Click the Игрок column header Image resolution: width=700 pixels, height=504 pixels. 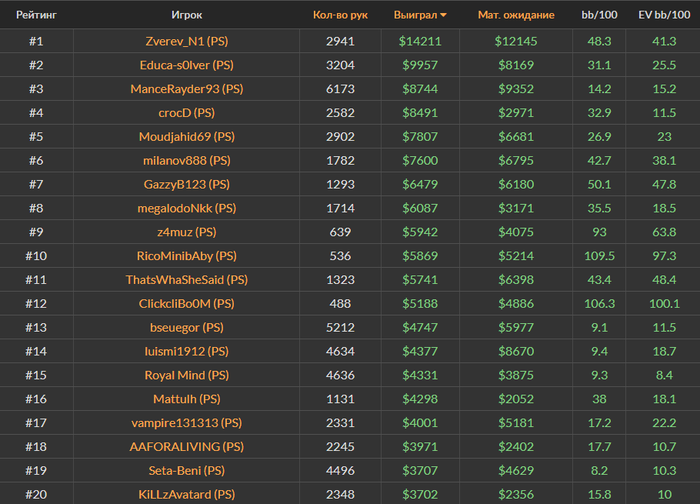(187, 15)
